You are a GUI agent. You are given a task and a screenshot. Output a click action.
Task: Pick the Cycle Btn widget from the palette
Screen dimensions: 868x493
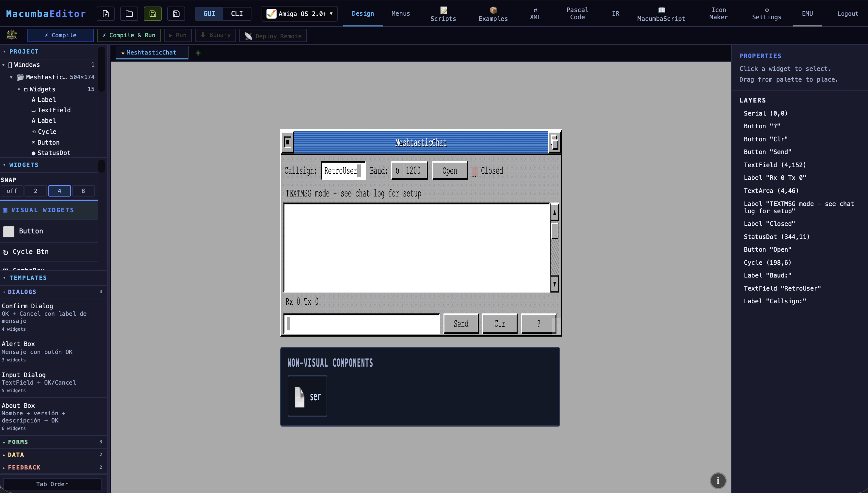[x=49, y=252]
